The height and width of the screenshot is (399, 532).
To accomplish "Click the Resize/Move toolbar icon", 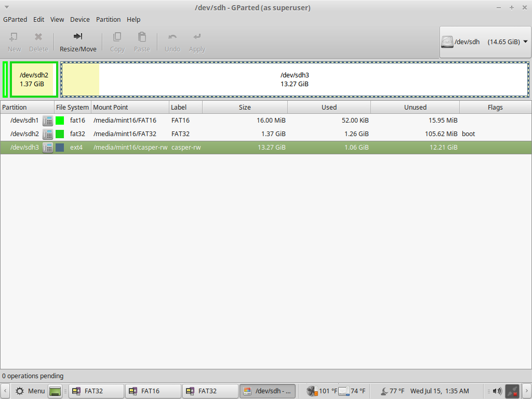I will (x=78, y=37).
